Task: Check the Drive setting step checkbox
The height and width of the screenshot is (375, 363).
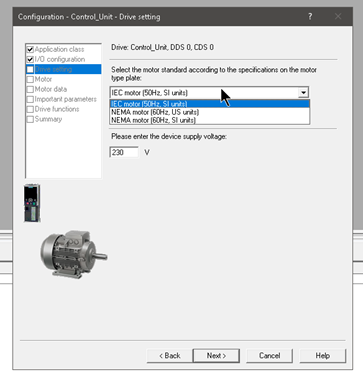Action: [30, 69]
